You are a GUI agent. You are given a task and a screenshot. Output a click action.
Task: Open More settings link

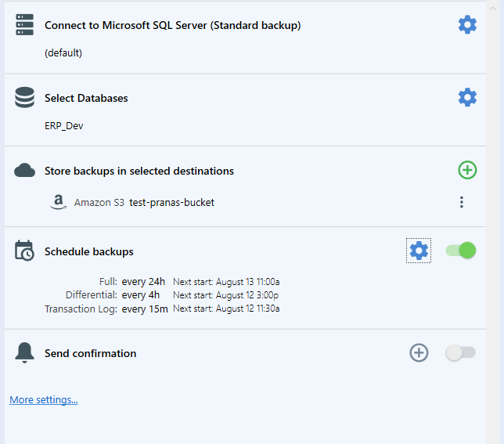click(44, 399)
